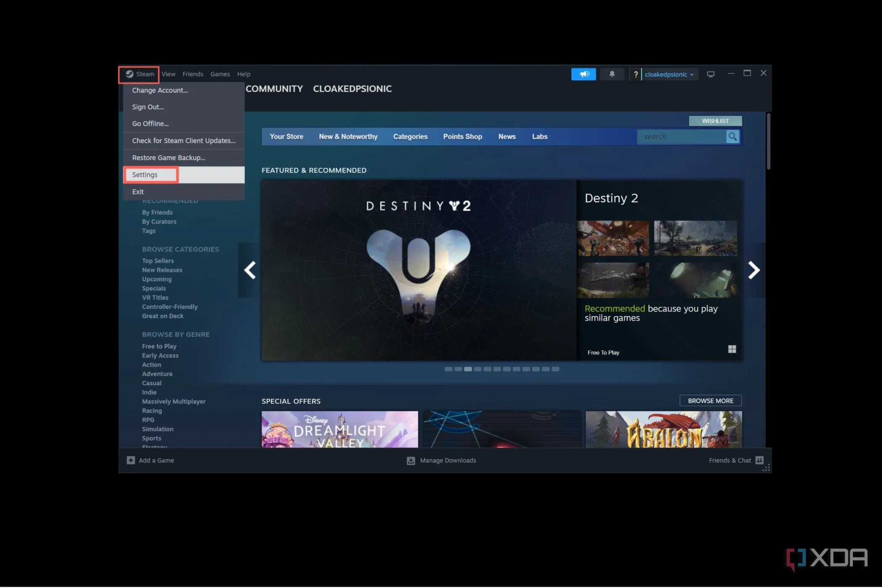This screenshot has width=882, height=588.
Task: Click the question mark help icon
Action: (635, 75)
